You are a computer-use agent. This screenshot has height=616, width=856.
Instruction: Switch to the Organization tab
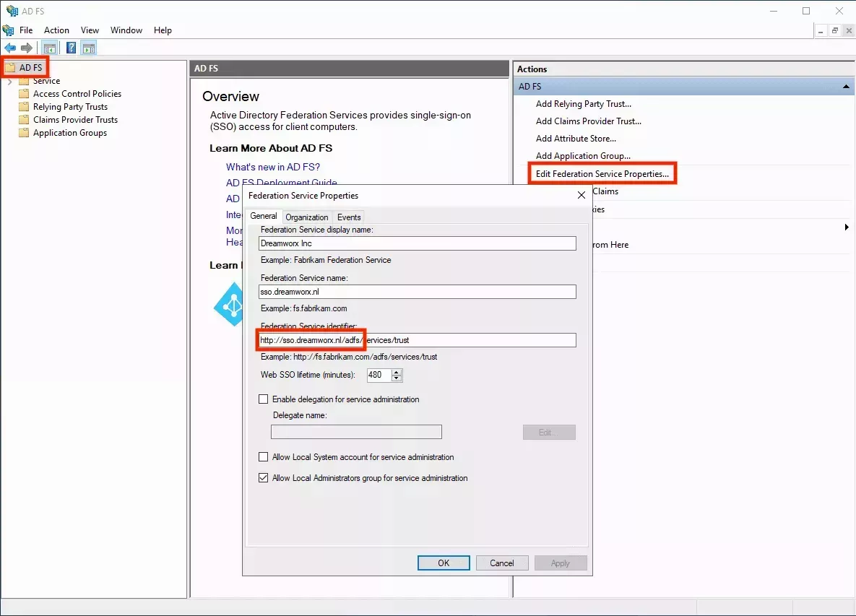(x=306, y=217)
